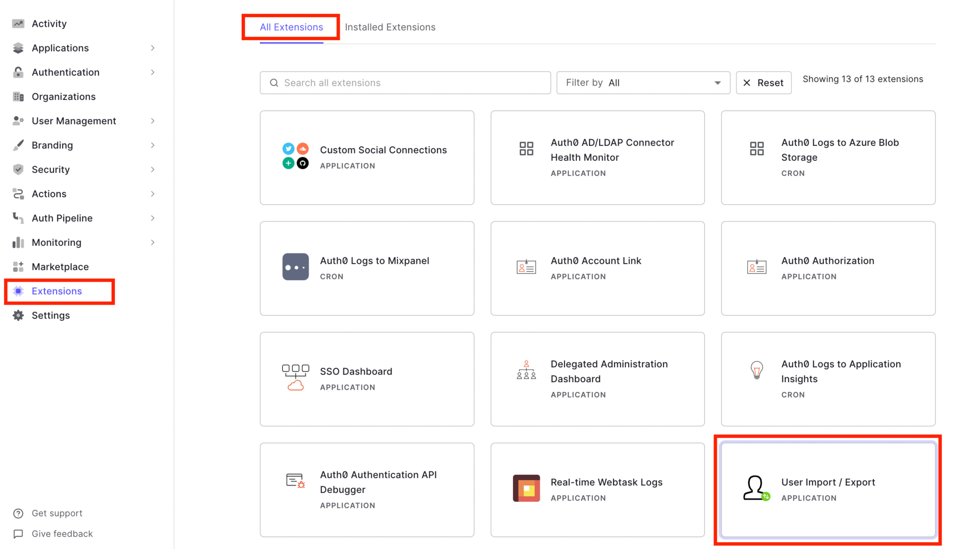The width and height of the screenshot is (980, 549).
Task: Open the Auth0 Authorization extension card
Action: (828, 268)
